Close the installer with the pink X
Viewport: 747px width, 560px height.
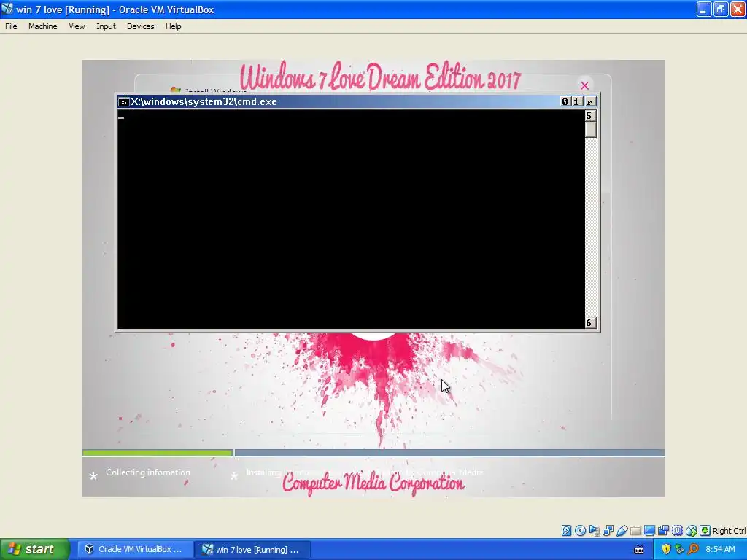pos(584,85)
